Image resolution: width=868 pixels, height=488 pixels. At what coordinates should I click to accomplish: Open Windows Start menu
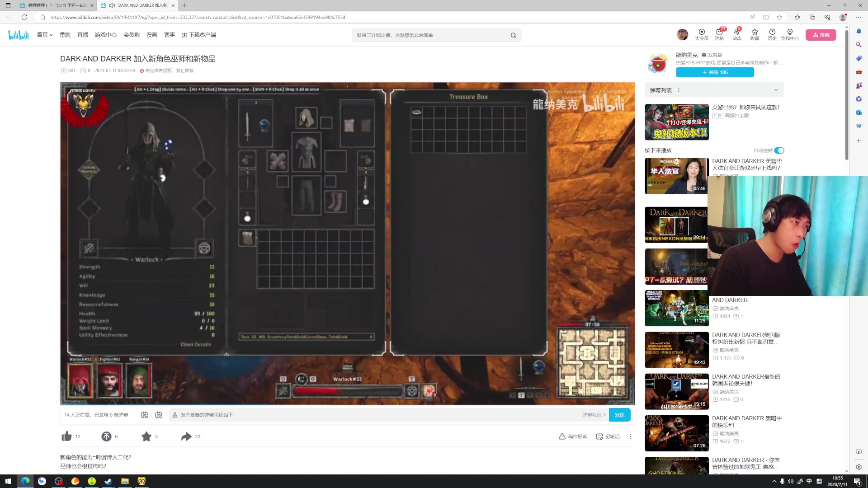[x=8, y=481]
